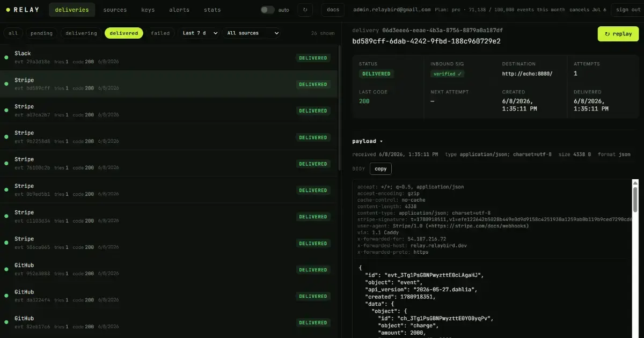The image size is (644, 338).
Task: Open the stats tab
Action: pyautogui.click(x=212, y=10)
